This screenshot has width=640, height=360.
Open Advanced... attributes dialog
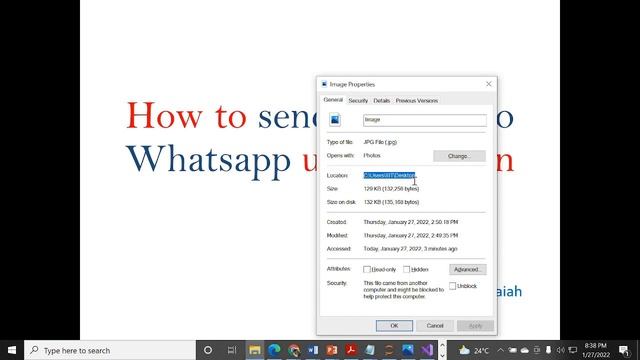pos(468,269)
